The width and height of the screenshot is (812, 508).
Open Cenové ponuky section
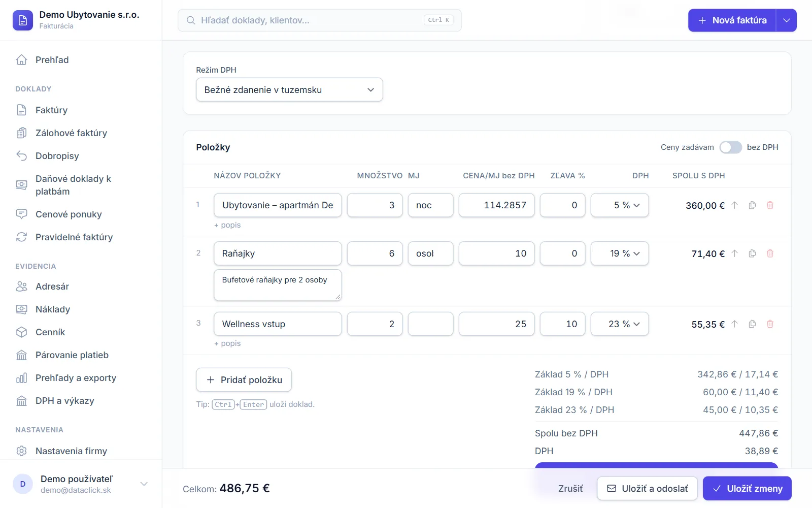[x=81, y=214]
